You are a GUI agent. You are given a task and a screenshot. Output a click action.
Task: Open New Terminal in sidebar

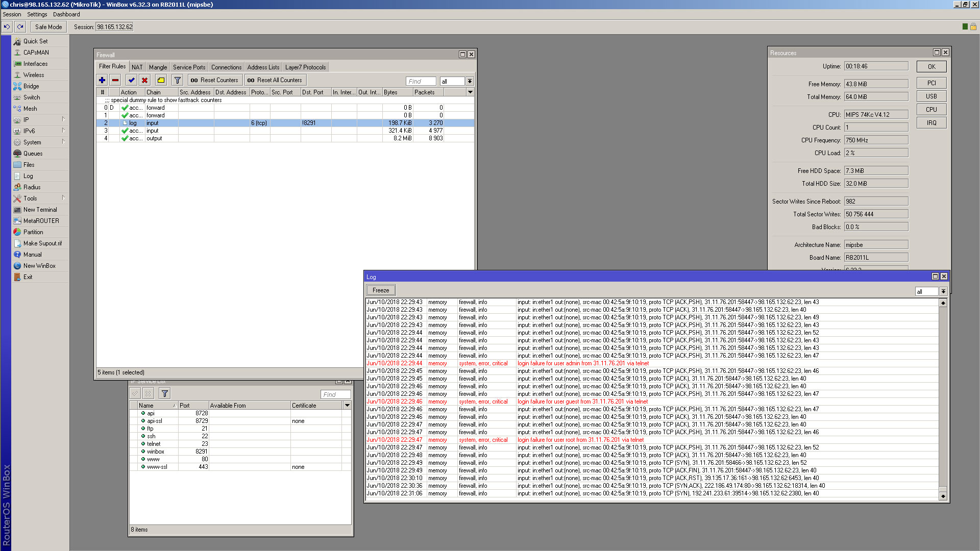pos(40,210)
